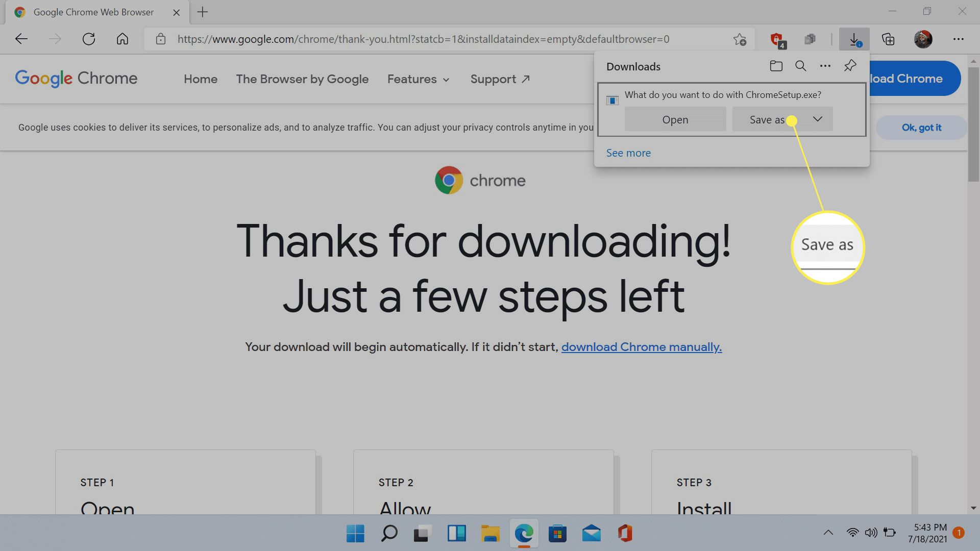The height and width of the screenshot is (551, 980).
Task: Click the scrollbar down arrow
Action: coord(973,508)
